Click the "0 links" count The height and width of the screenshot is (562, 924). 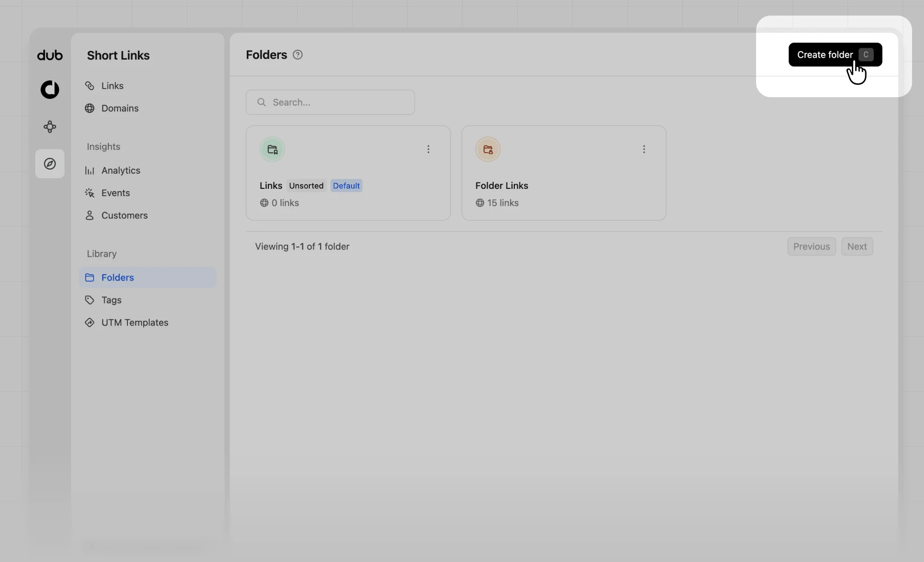(285, 203)
